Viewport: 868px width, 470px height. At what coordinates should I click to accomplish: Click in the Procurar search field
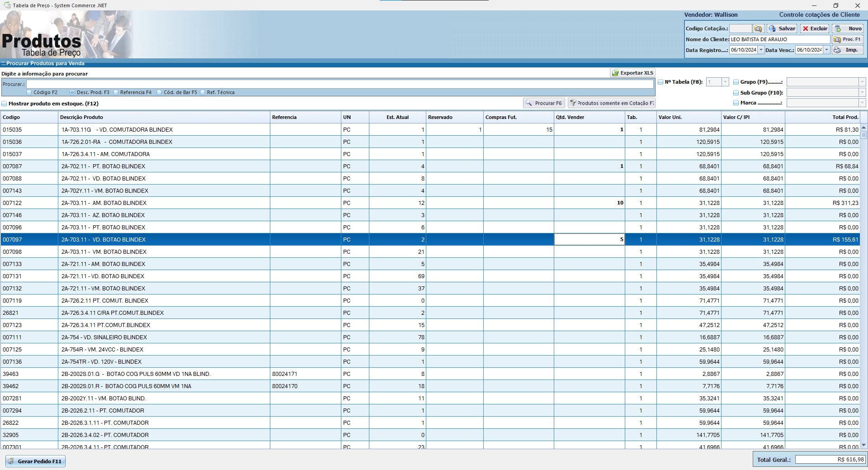coord(339,84)
